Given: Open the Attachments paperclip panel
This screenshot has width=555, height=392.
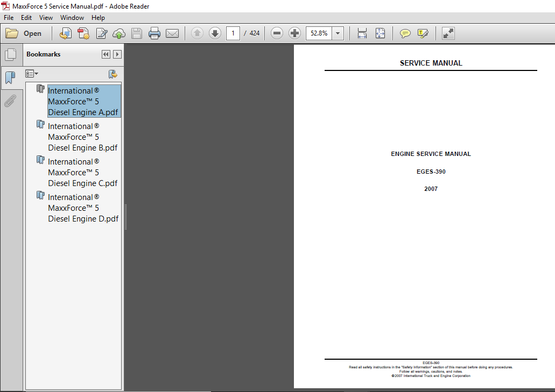Looking at the screenshot, I should pyautogui.click(x=10, y=101).
